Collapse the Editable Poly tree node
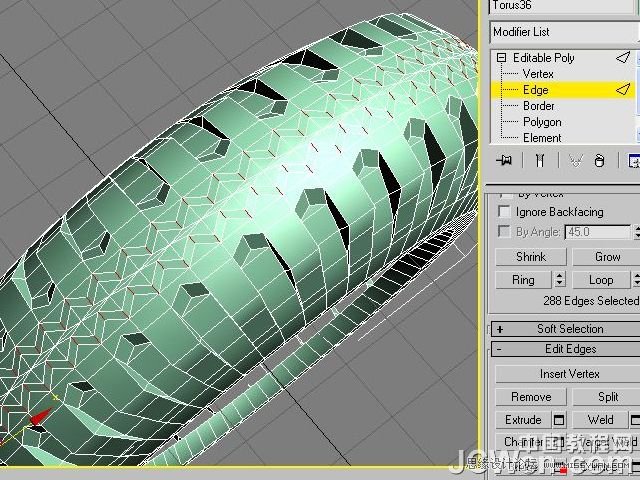This screenshot has width=640, height=480. (x=502, y=58)
